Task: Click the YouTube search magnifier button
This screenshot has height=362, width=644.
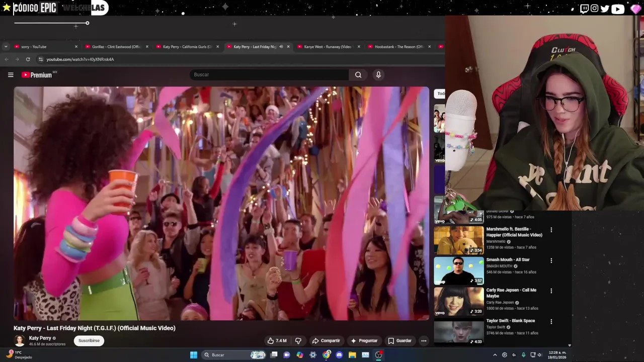Action: click(358, 75)
